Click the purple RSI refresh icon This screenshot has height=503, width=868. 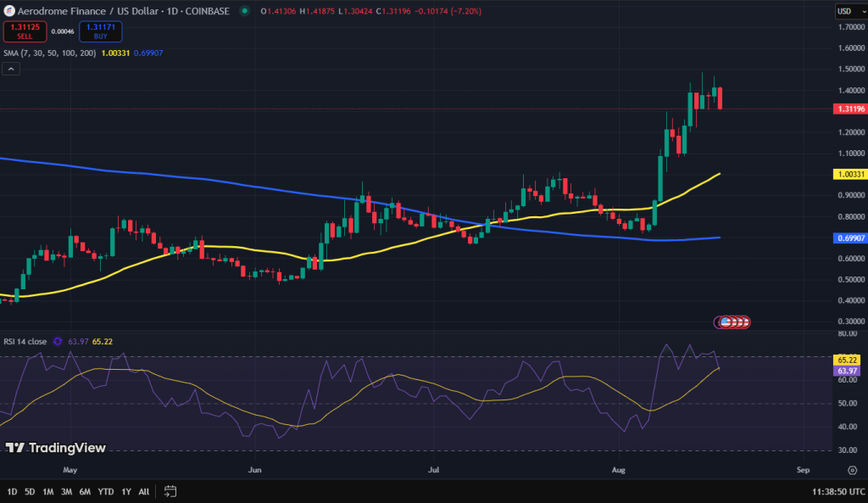(57, 341)
